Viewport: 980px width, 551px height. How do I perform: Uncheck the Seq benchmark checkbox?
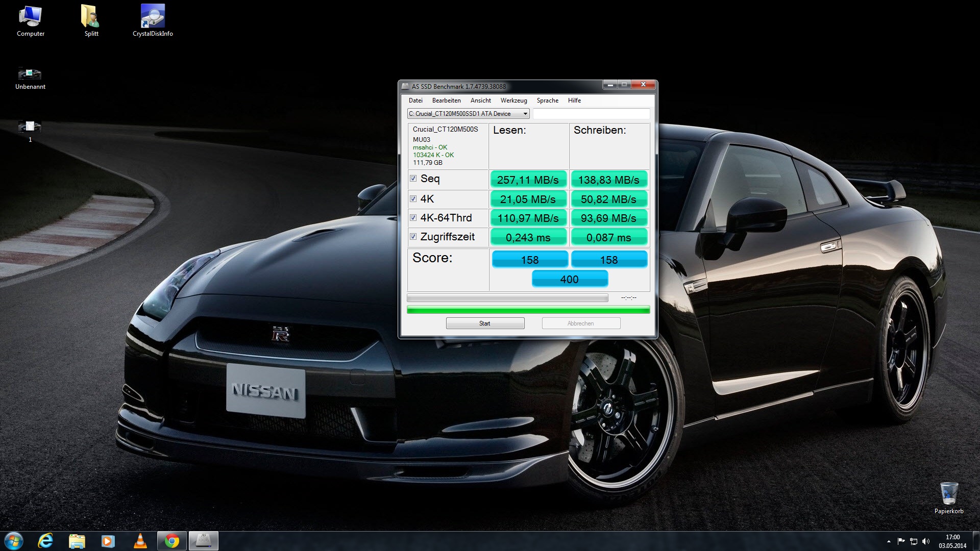(x=413, y=179)
